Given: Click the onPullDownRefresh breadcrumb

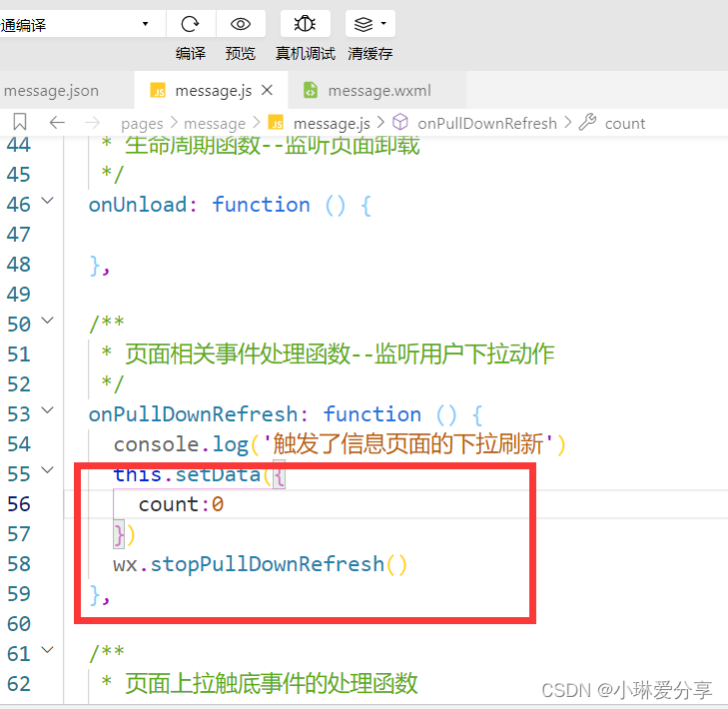Looking at the screenshot, I should 487,124.
